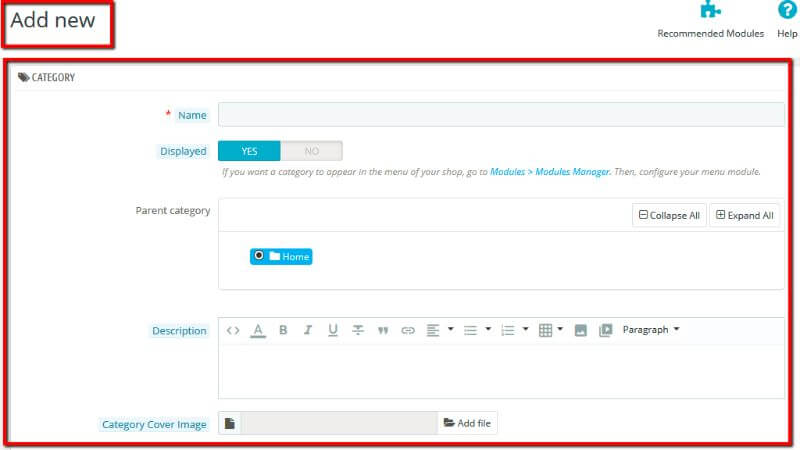Open numbered list dropdown arrow

526,329
